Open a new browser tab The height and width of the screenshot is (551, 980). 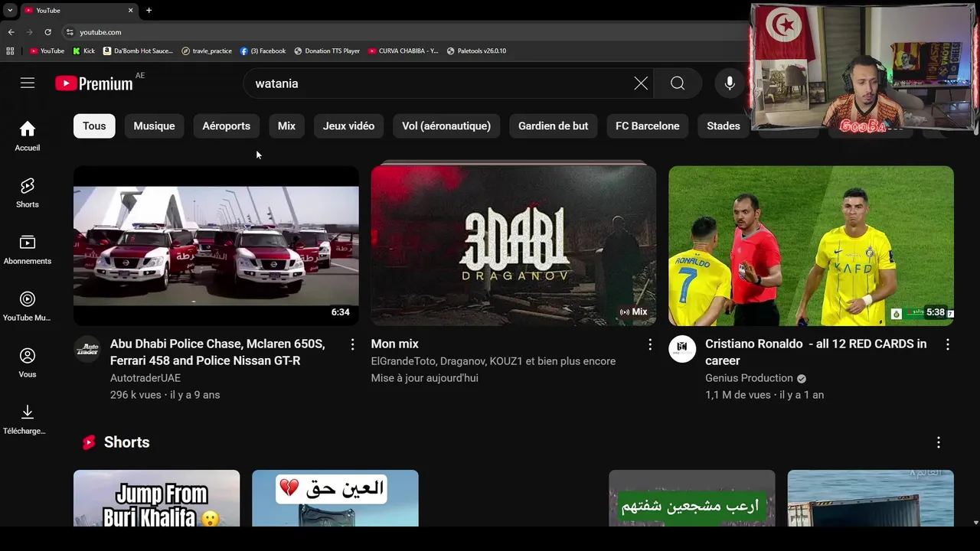(x=149, y=10)
